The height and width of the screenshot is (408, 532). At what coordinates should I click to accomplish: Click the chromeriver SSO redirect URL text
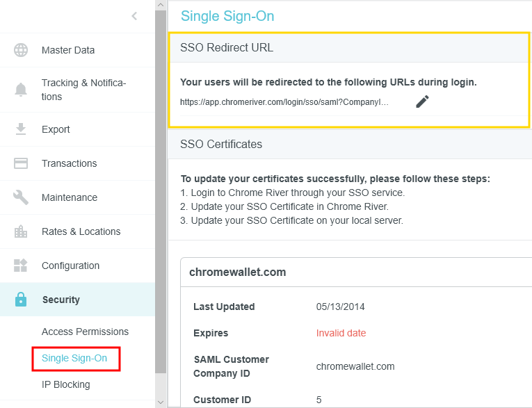pos(284,101)
